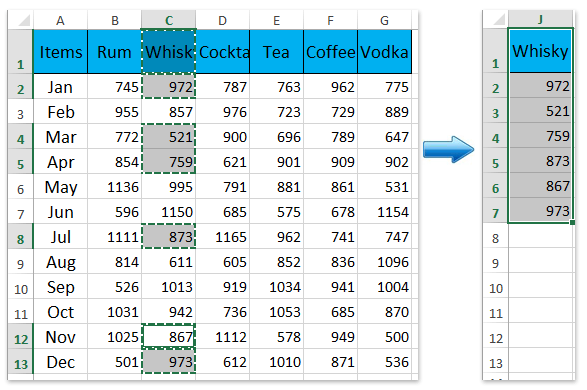587x390 pixels.
Task: Click Rum value 745 for Jan
Action: point(115,87)
